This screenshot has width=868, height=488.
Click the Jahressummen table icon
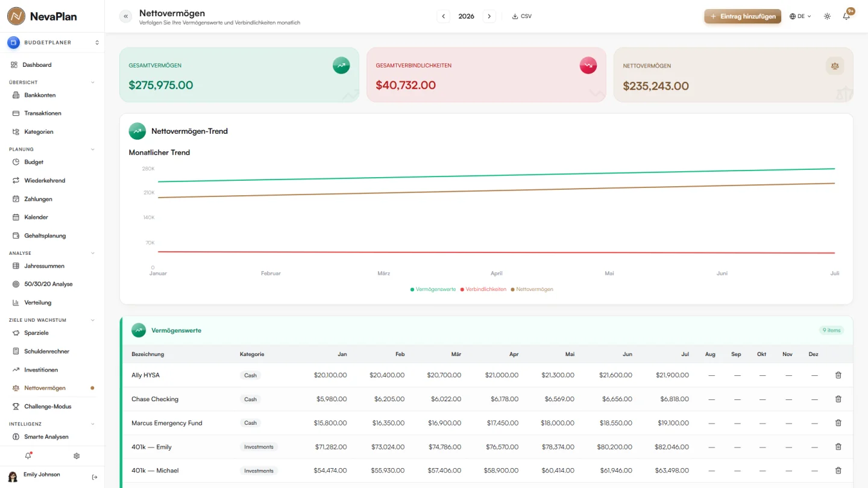click(16, 266)
